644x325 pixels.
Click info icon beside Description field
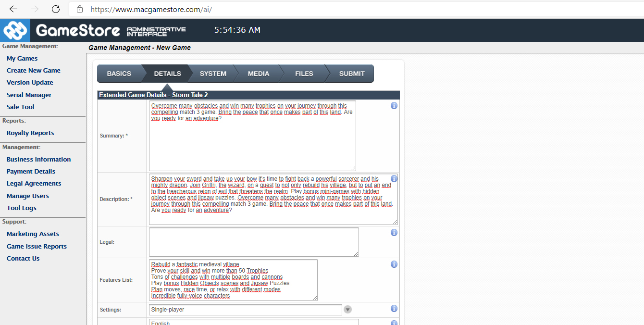tap(394, 178)
